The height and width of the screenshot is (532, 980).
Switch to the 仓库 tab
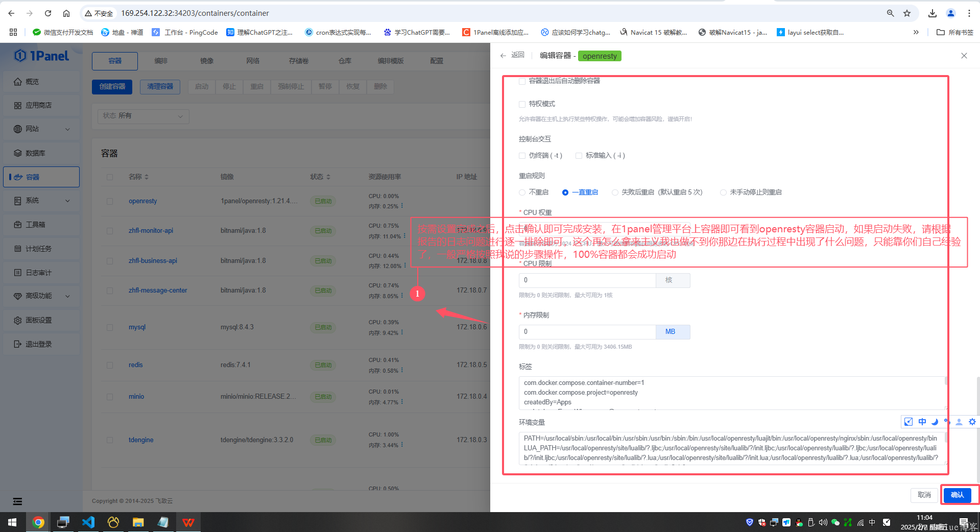point(345,61)
